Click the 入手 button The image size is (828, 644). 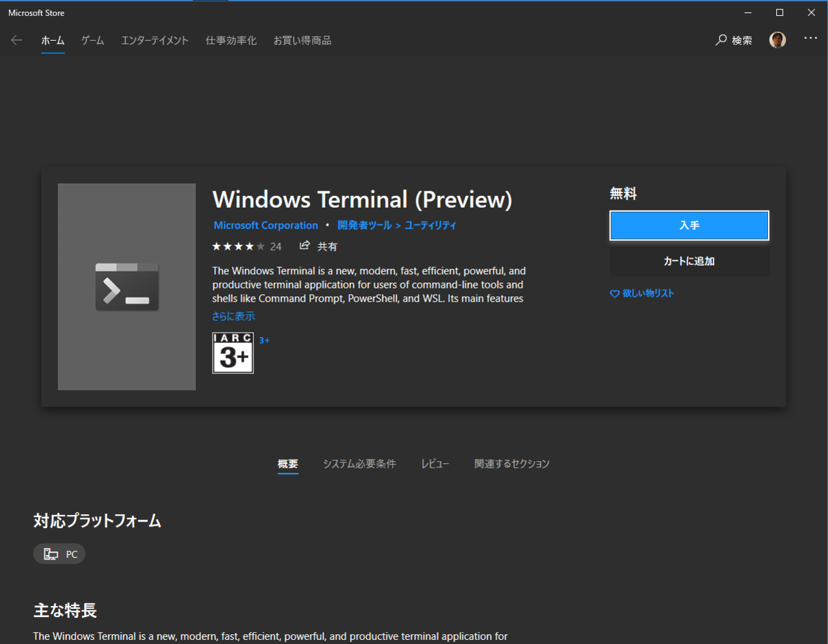tap(689, 226)
